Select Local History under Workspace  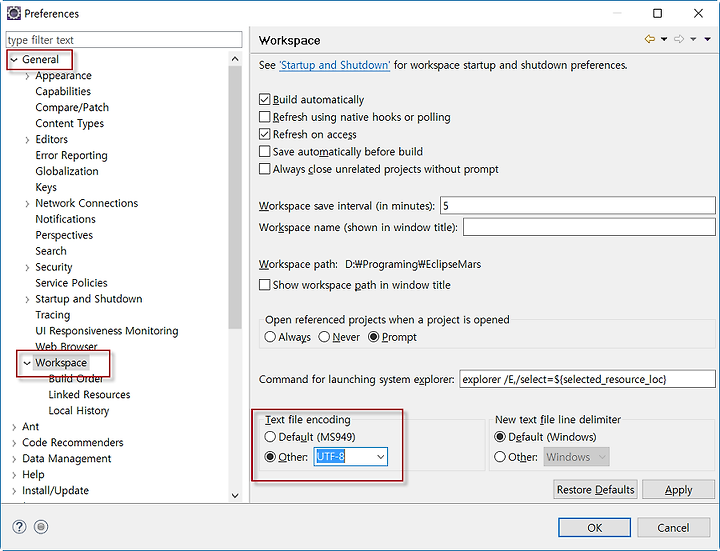(79, 410)
